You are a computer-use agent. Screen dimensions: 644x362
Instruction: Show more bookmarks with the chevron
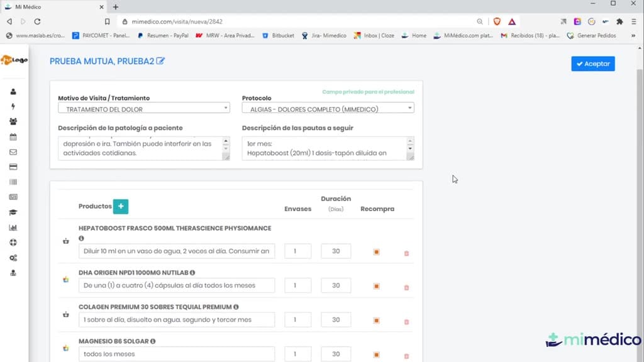[x=633, y=36]
